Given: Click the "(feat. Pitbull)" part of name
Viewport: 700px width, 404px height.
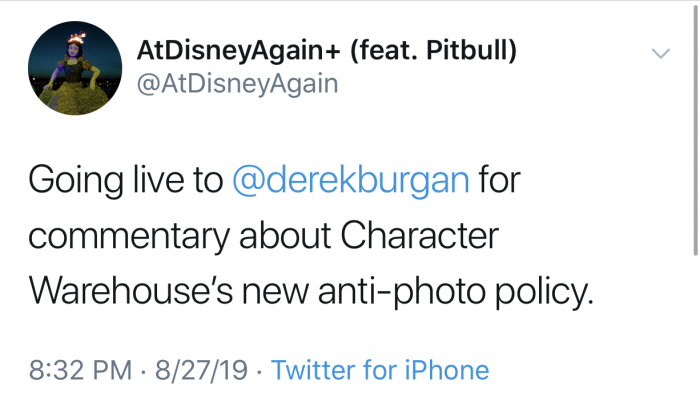Looking at the screenshot, I should [x=433, y=50].
